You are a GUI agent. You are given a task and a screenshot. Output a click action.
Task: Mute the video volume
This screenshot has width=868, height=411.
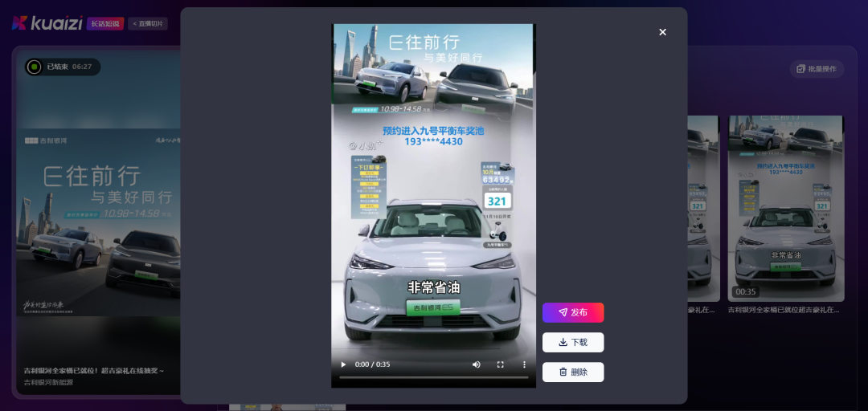point(476,364)
